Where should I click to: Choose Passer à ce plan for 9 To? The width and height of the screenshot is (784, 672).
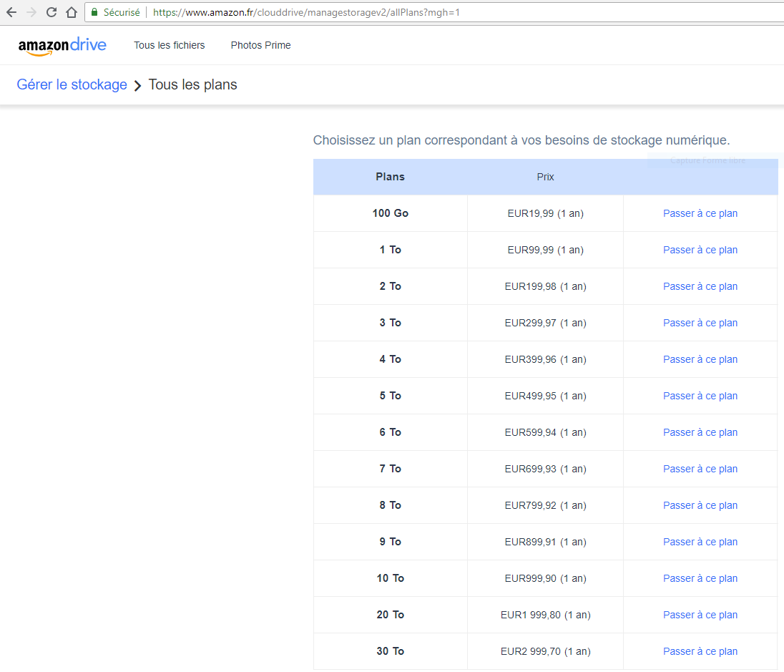pos(700,542)
